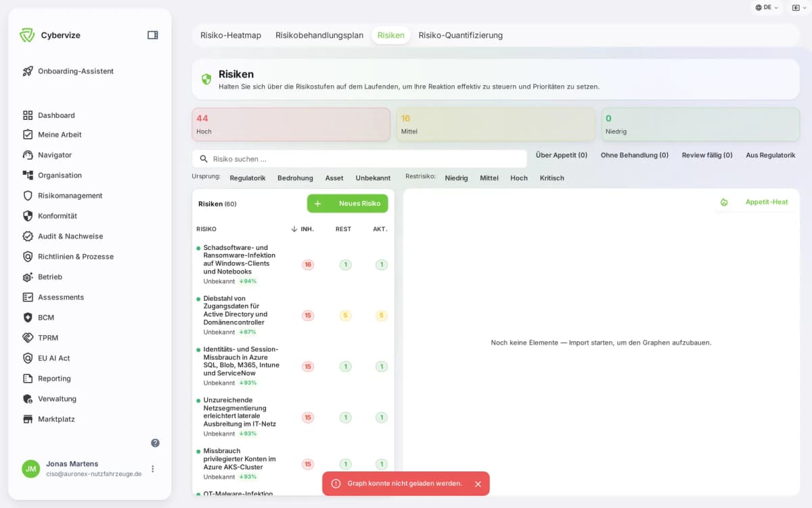Open the Assessments form icon
The image size is (812, 508).
click(28, 297)
